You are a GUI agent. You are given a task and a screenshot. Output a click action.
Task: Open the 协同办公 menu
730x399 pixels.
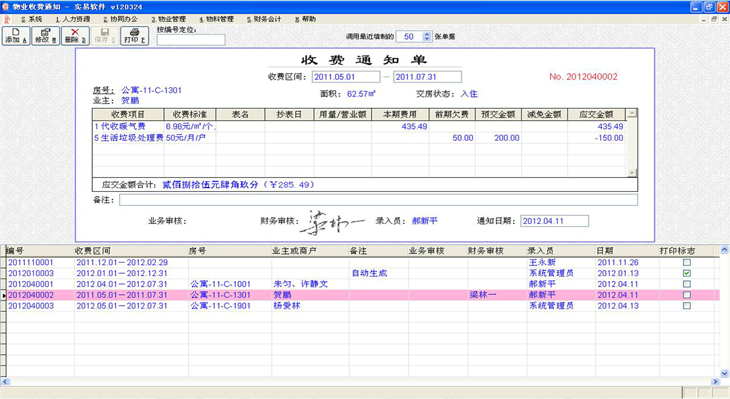click(121, 19)
